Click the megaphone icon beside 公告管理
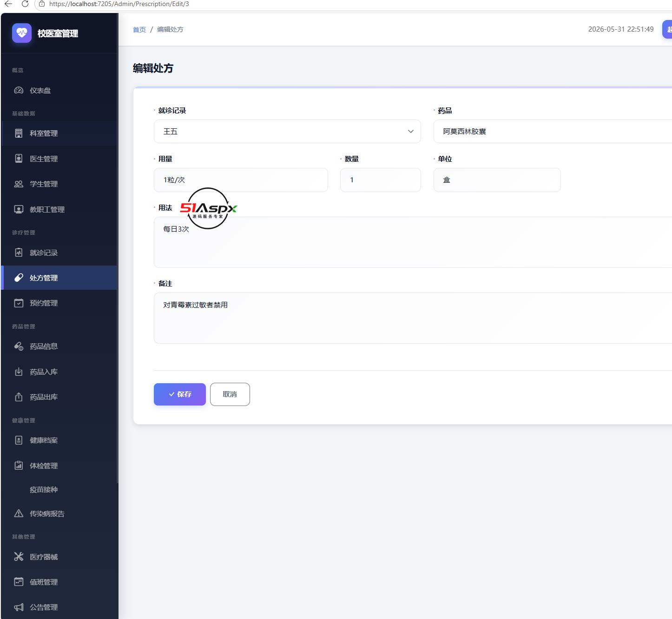Screen dimensions: 672x619 pyautogui.click(x=19, y=607)
